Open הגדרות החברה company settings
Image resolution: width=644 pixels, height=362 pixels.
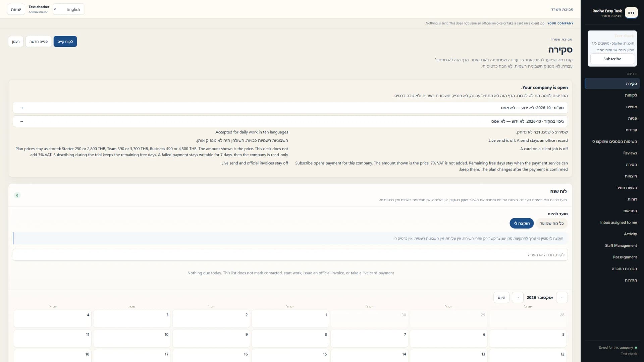(612, 269)
